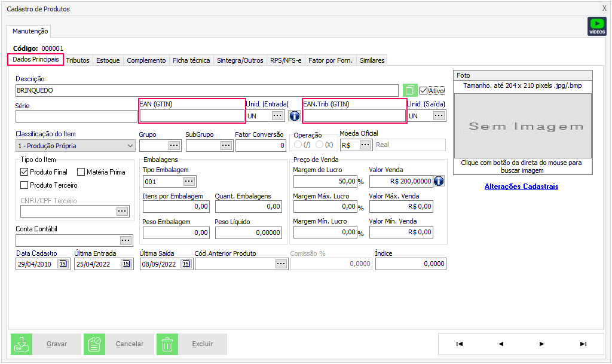Check the Produto Terceiro option

(x=25, y=185)
